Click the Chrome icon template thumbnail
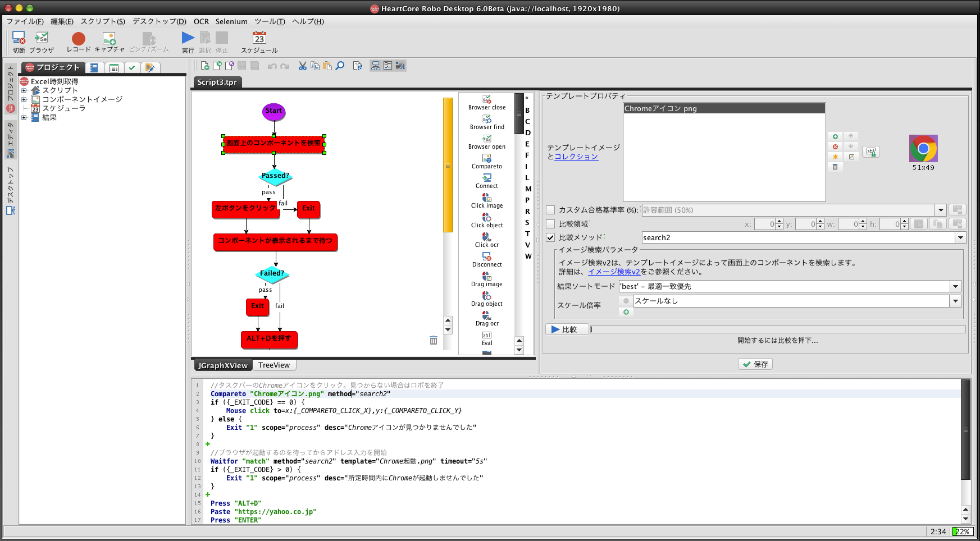This screenshot has width=980, height=541. 923,149
